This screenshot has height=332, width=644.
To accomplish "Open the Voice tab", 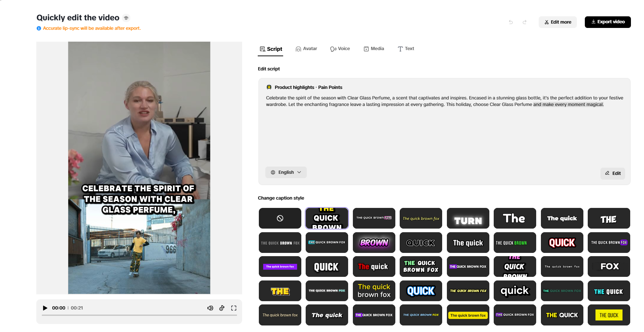I will [340, 49].
